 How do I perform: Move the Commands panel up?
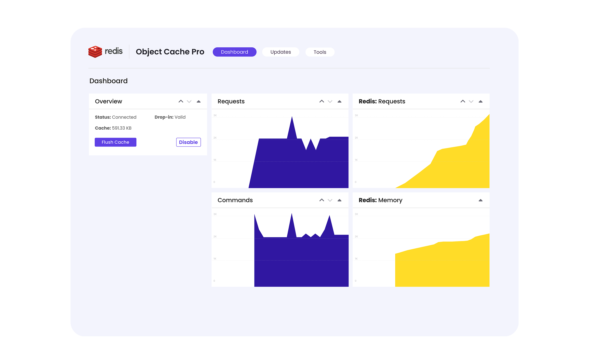321,200
